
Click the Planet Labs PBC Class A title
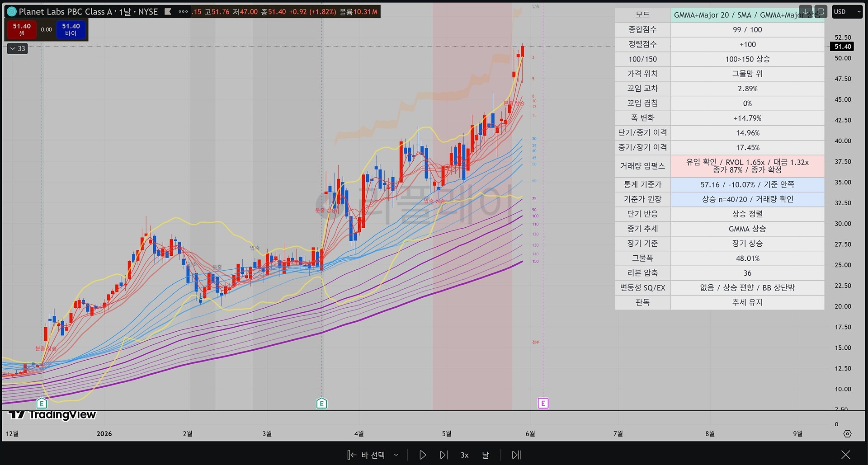tap(66, 12)
